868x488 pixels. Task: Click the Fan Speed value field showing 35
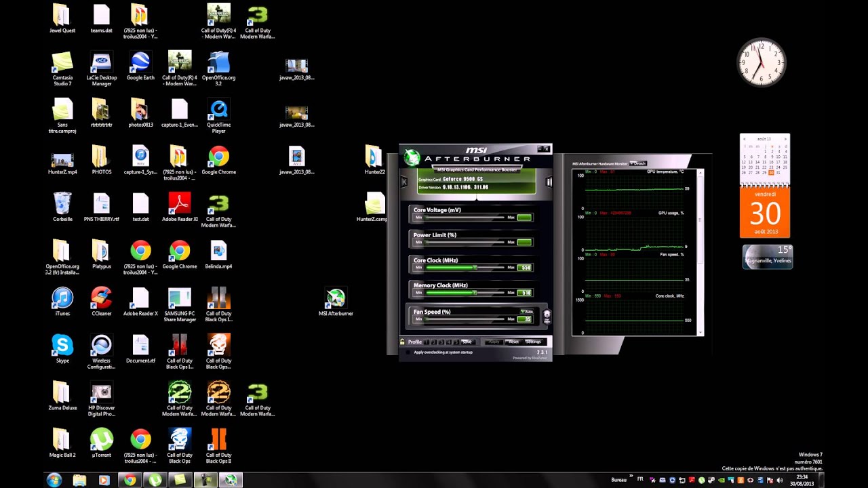point(525,319)
